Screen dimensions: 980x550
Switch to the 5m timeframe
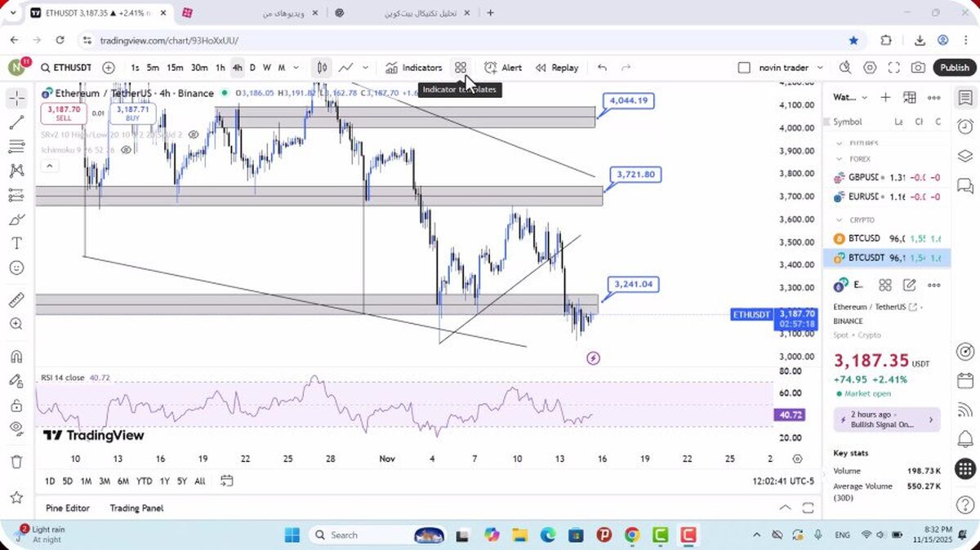153,68
